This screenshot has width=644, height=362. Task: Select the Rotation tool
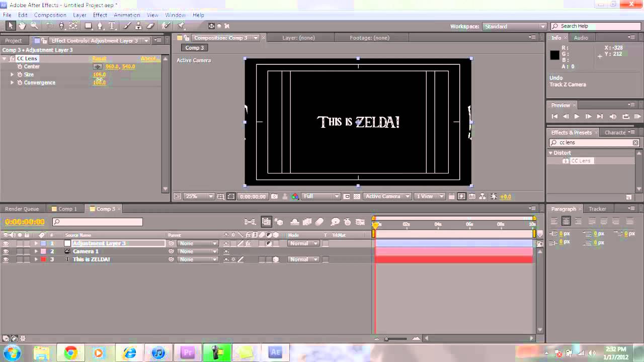point(50,26)
